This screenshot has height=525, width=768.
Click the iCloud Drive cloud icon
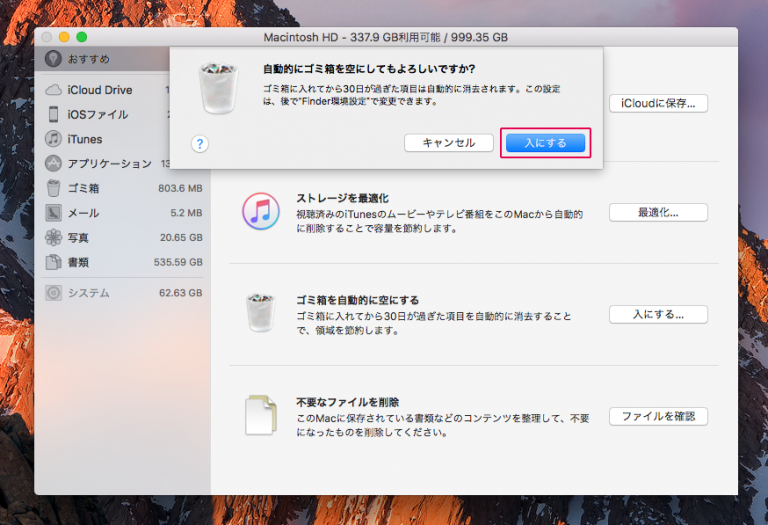click(53, 90)
